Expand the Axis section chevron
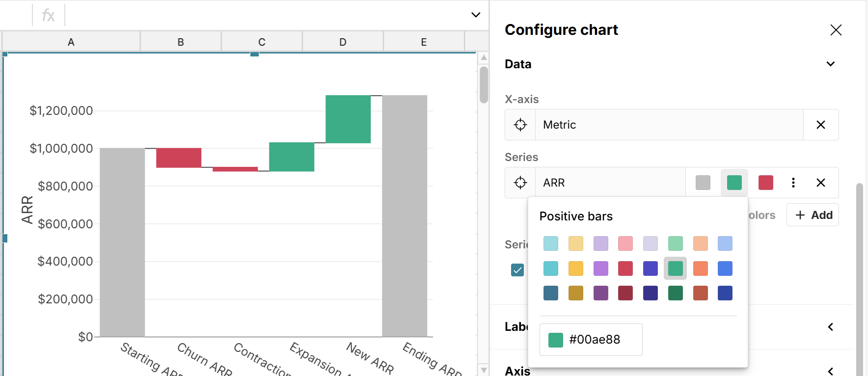 [830, 371]
